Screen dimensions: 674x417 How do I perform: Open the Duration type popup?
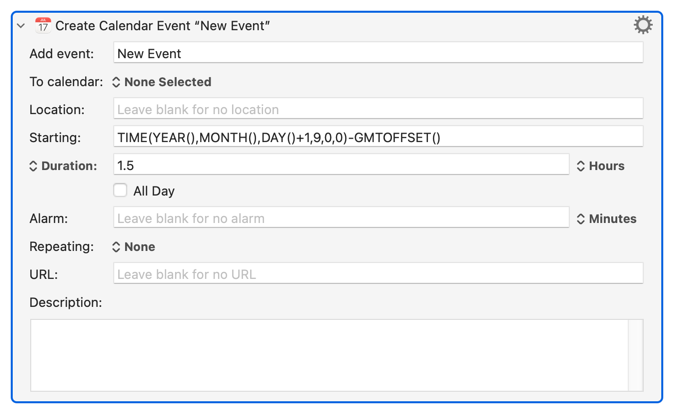click(63, 166)
